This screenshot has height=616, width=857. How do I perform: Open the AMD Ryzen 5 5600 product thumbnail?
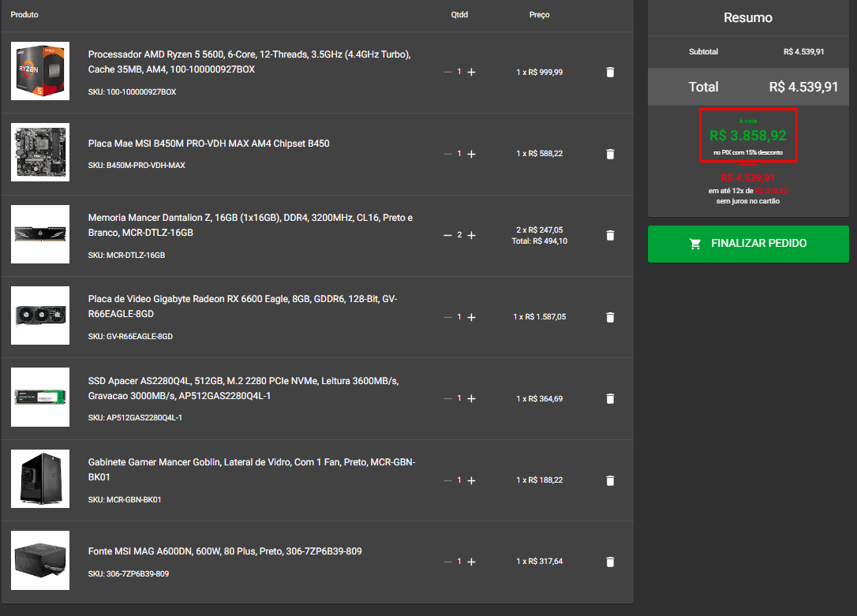point(40,71)
